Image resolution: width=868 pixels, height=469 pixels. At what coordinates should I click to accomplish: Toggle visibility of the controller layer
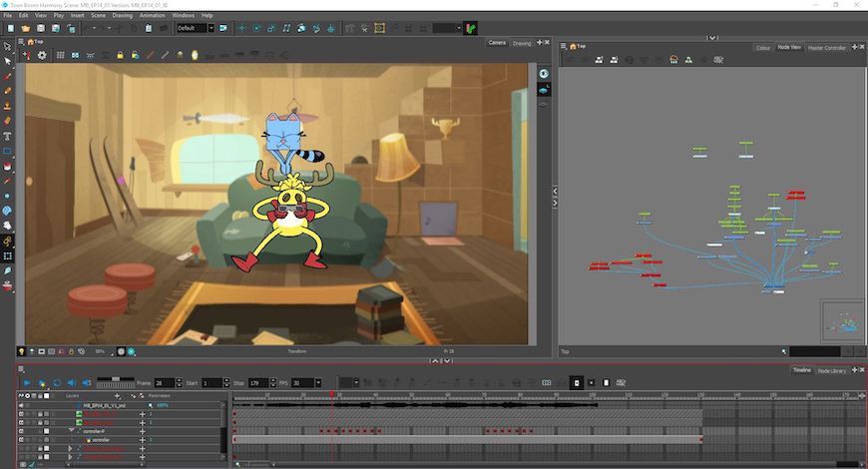point(21,440)
